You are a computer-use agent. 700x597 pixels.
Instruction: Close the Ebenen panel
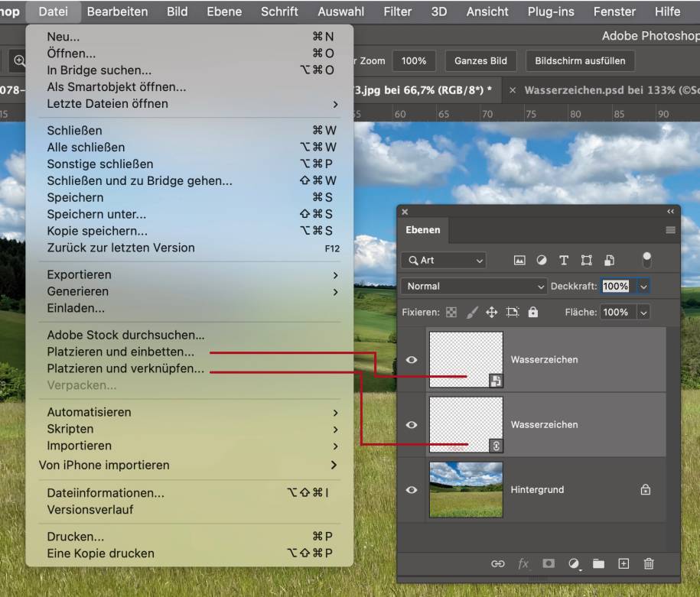click(x=405, y=212)
